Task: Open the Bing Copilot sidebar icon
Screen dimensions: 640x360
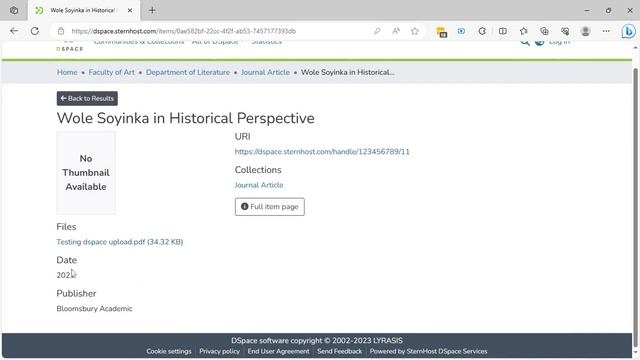Action: (628, 31)
